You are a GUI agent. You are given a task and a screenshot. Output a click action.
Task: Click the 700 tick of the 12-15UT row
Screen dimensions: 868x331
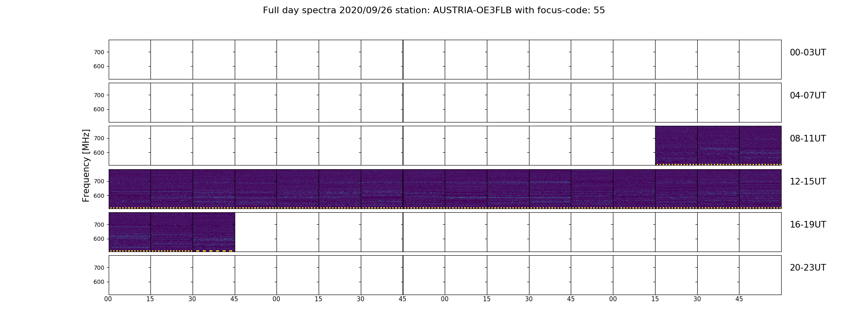99,181
